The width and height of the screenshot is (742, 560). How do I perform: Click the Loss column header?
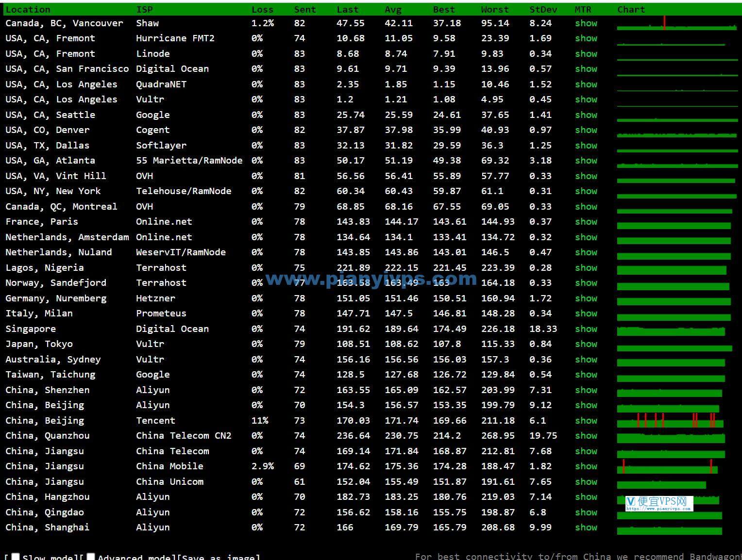tap(262, 10)
